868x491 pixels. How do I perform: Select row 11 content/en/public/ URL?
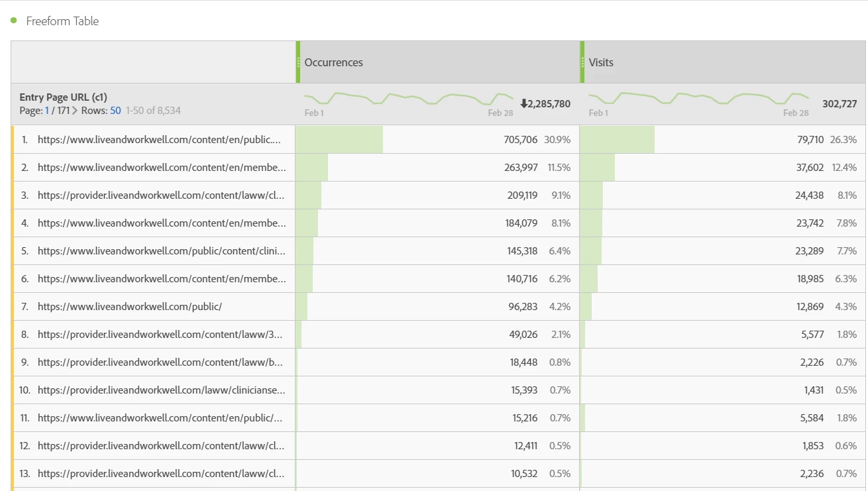click(160, 418)
